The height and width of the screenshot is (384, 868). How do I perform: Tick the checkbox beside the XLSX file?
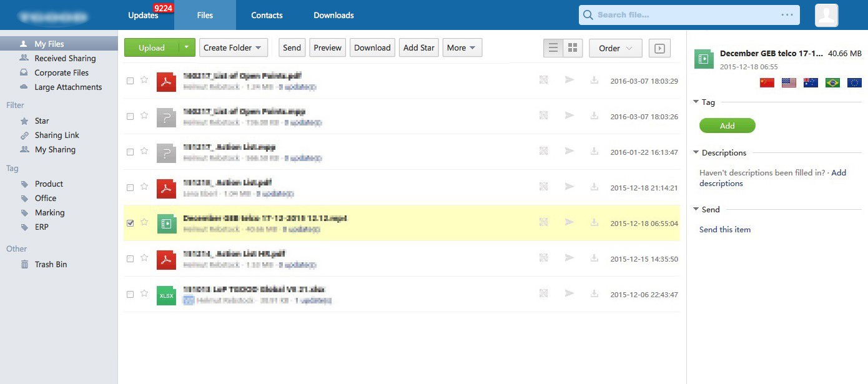pos(130,294)
